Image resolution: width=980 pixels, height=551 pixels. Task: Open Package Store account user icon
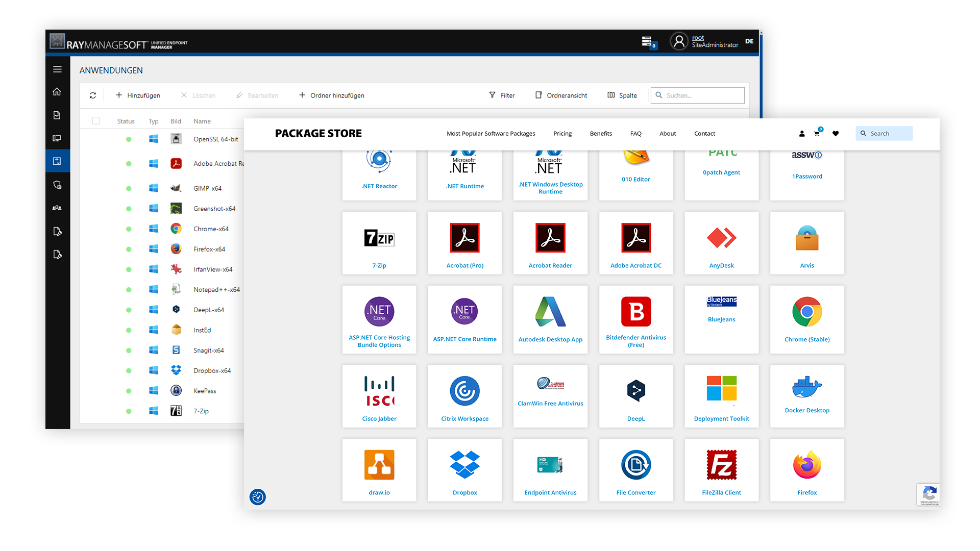pyautogui.click(x=802, y=134)
